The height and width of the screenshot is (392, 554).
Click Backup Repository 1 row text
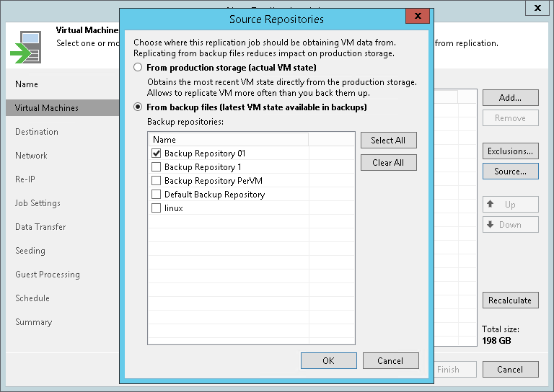203,167
